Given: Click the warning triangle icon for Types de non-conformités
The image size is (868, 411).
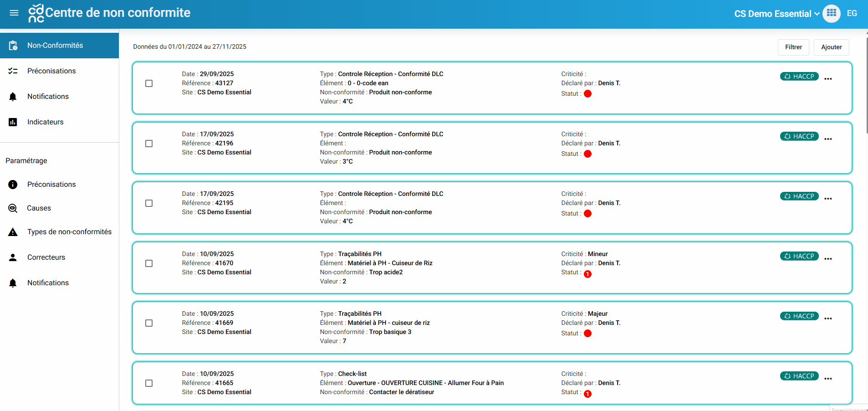Looking at the screenshot, I should point(13,232).
